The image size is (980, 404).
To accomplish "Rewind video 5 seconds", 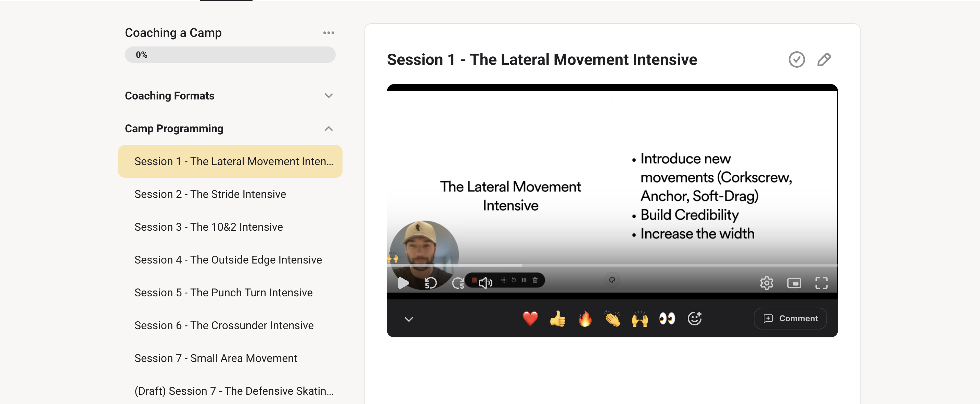I will click(430, 283).
